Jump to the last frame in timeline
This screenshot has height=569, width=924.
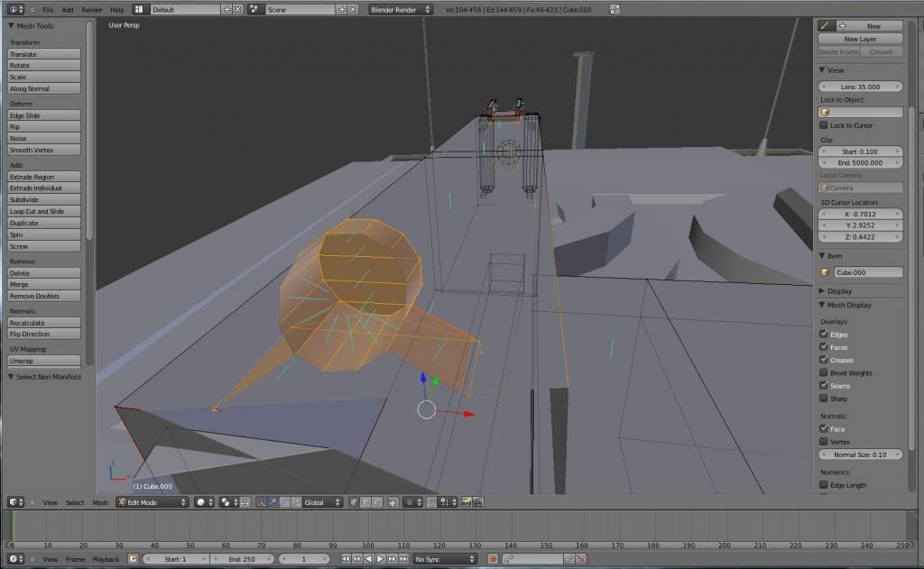point(402,559)
